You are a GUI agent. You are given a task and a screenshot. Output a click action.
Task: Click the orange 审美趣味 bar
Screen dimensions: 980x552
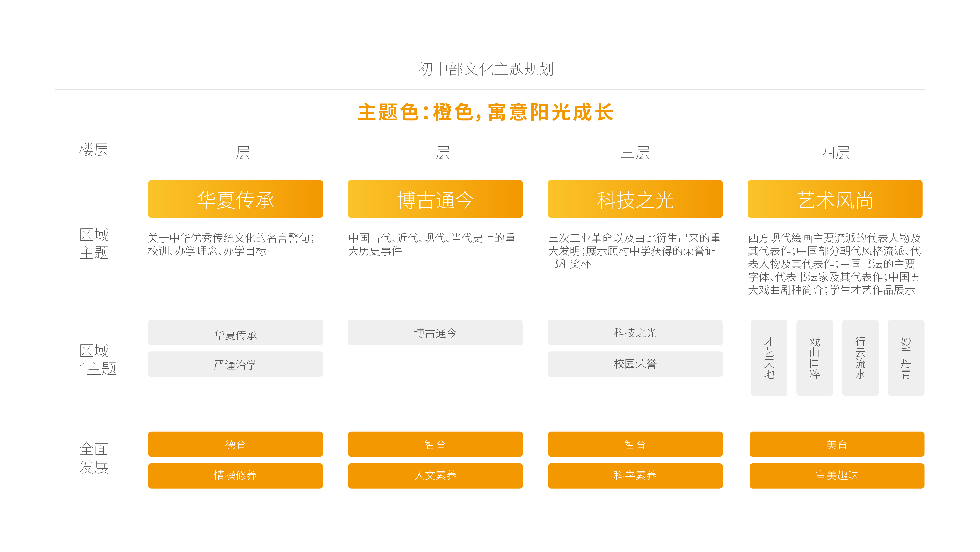(837, 475)
